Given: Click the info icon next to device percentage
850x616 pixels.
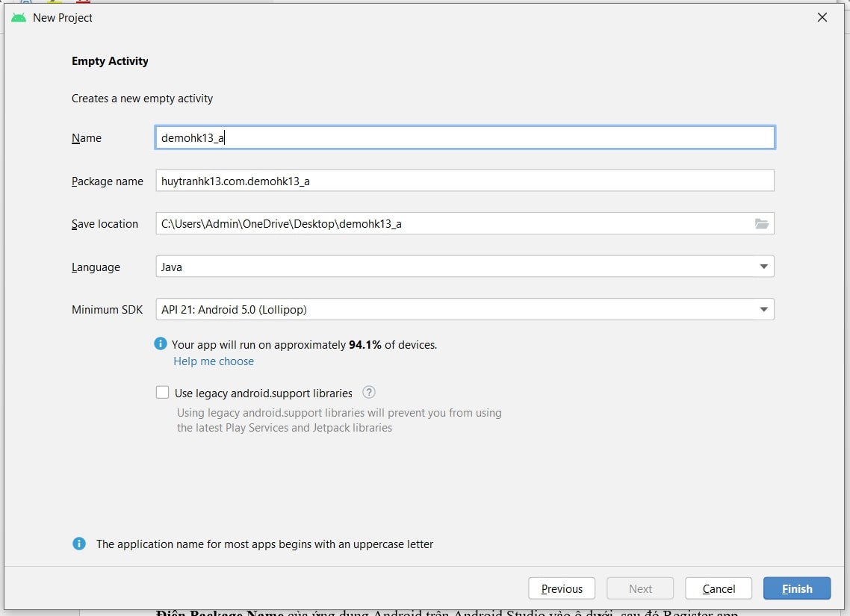Looking at the screenshot, I should (161, 344).
